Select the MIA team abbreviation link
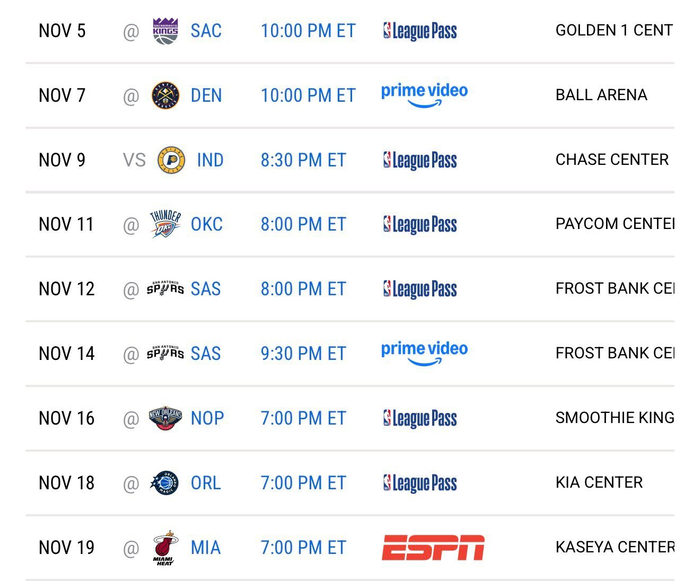 pos(206,548)
